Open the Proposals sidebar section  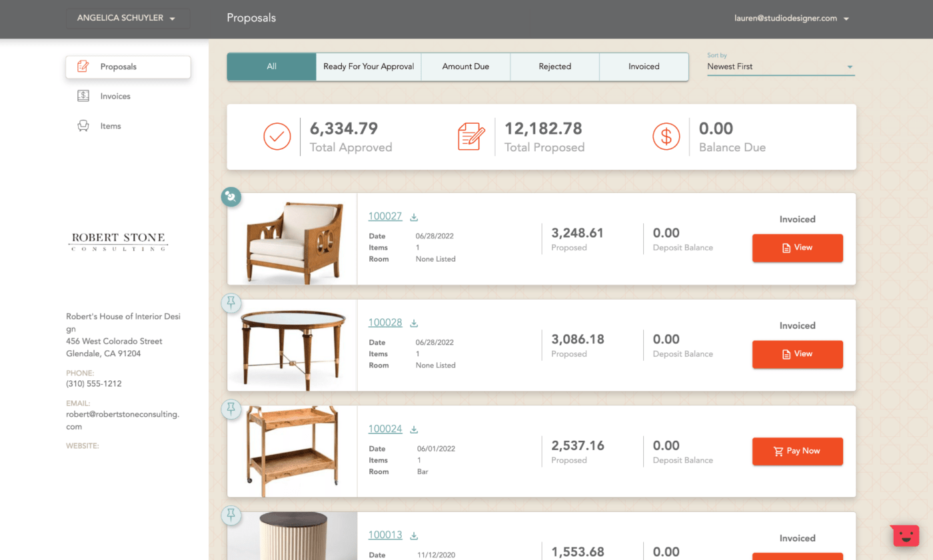point(128,67)
